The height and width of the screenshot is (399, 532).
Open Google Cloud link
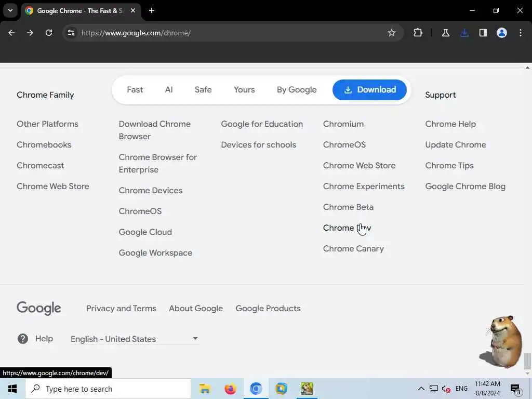tap(145, 232)
